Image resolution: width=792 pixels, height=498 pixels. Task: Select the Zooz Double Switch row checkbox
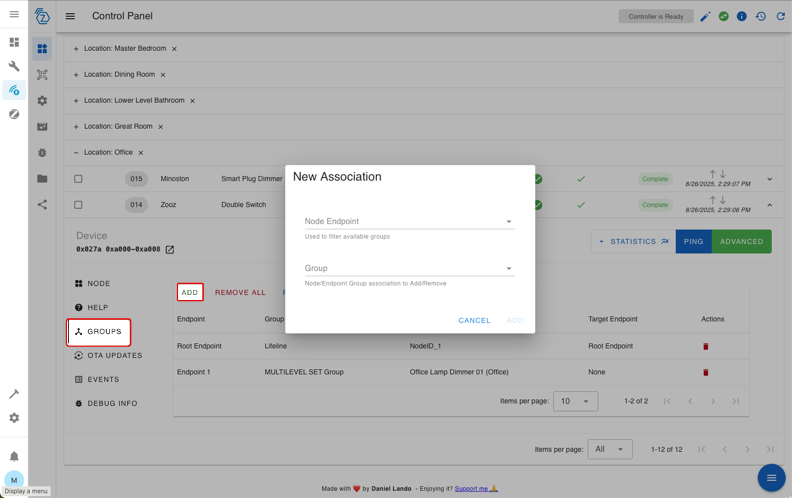point(78,205)
